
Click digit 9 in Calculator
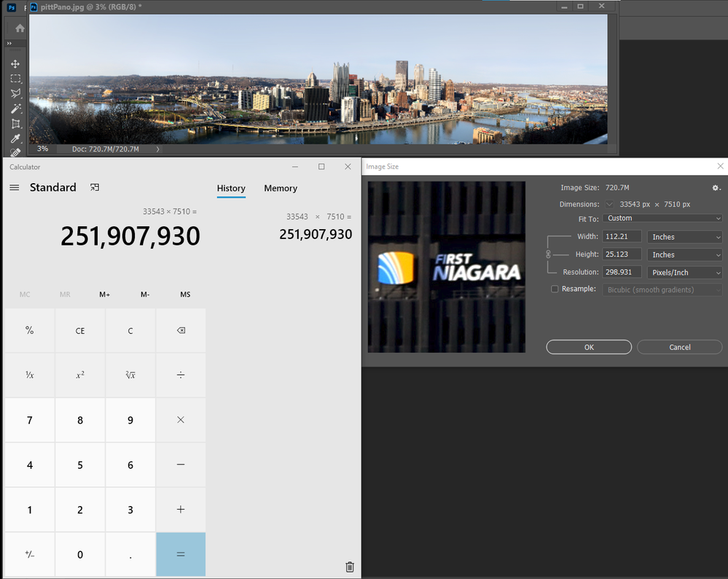point(130,419)
